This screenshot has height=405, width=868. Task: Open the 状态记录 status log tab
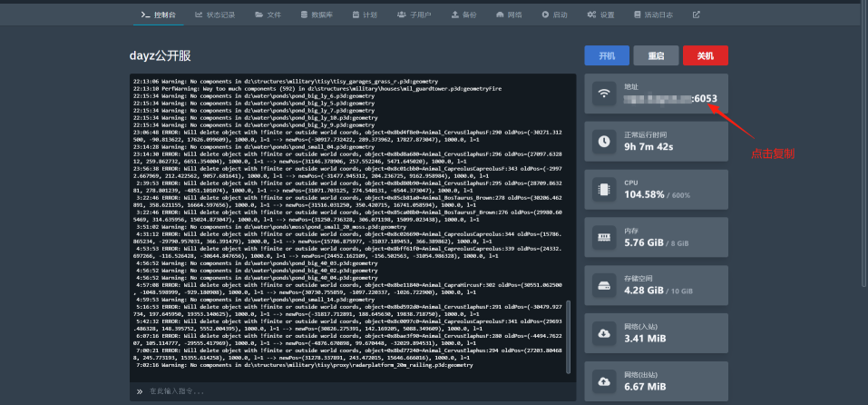214,15
